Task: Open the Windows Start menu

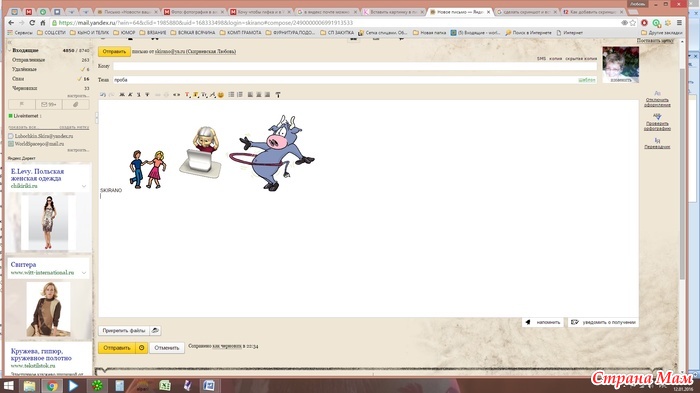Action: (8, 385)
